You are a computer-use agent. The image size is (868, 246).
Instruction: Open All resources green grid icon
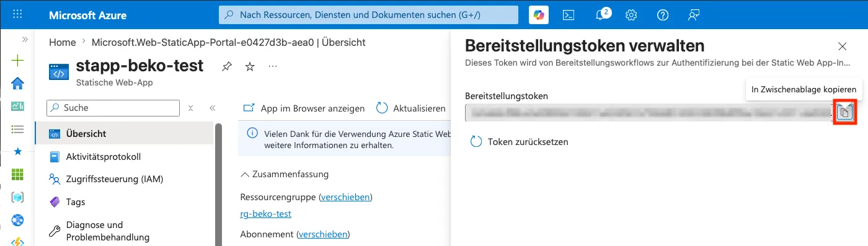pos(17,174)
